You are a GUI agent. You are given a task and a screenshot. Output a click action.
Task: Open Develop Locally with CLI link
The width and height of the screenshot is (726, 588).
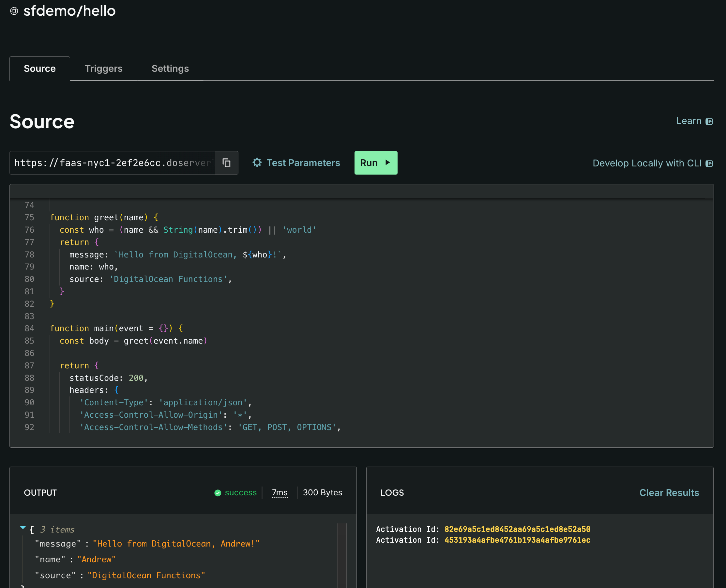pos(653,163)
